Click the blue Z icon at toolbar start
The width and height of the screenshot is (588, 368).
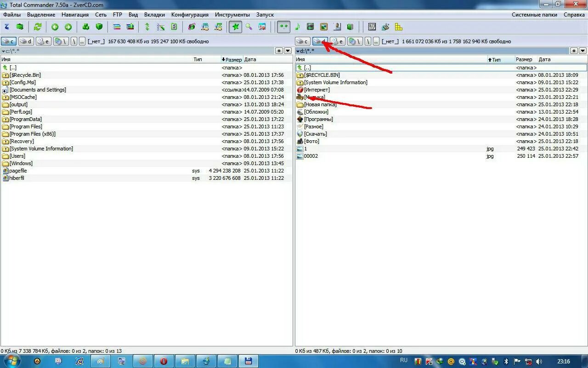[x=7, y=27]
